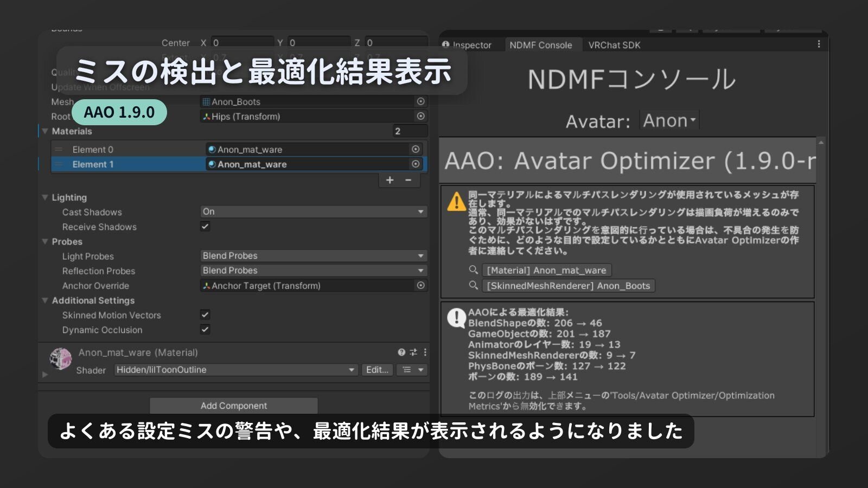Click the plus icon to add material
Image resolution: width=868 pixels, height=488 pixels.
coord(390,180)
